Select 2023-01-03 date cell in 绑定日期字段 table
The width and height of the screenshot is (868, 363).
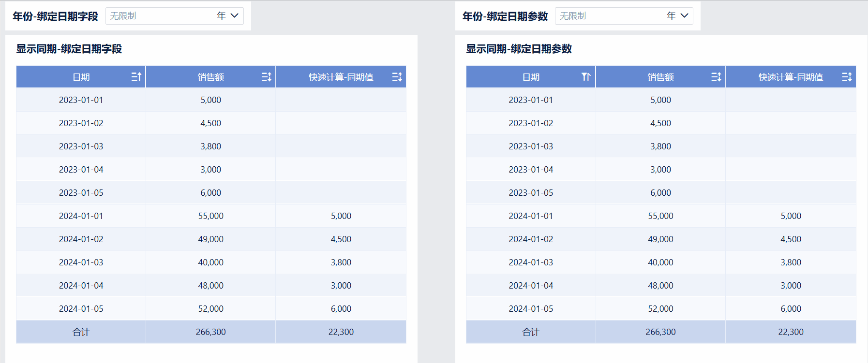(81, 146)
